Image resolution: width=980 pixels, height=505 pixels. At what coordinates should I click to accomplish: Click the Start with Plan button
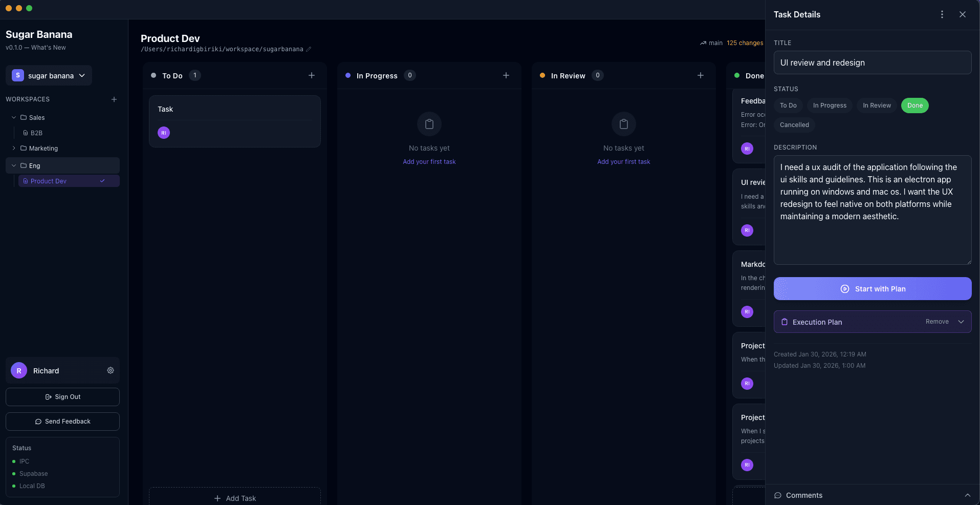[872, 289]
